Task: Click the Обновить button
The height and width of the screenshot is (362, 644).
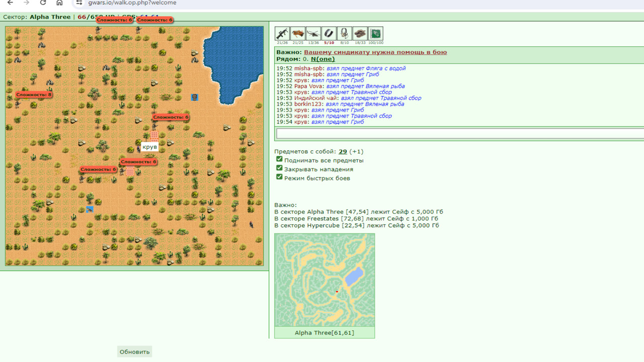Action: point(135,351)
